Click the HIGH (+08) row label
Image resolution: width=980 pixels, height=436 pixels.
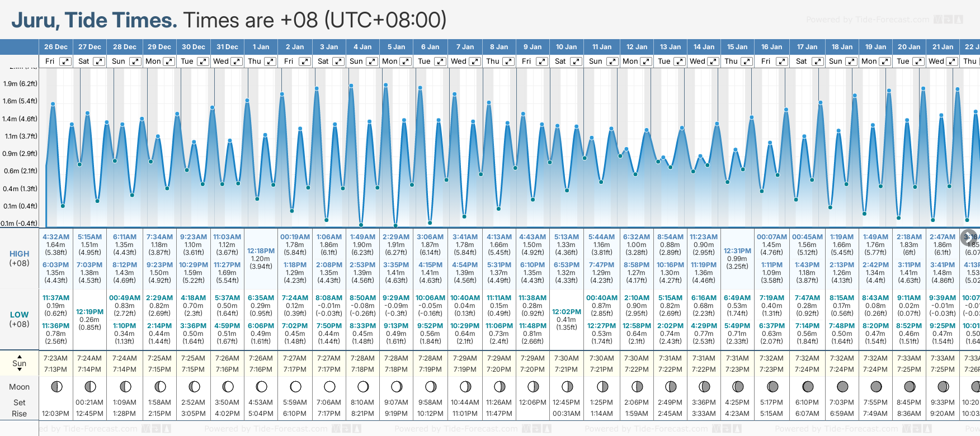tap(20, 258)
